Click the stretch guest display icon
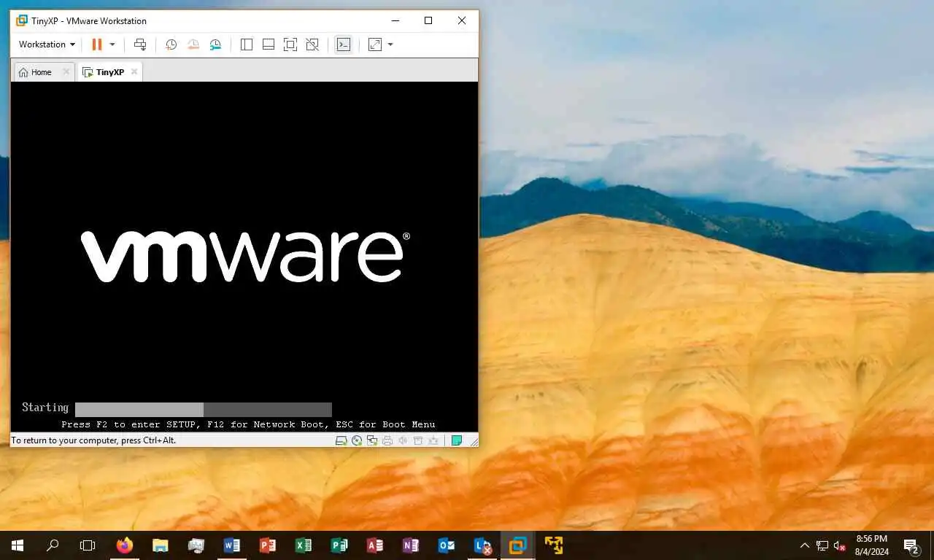The width and height of the screenshot is (934, 560). tap(375, 44)
